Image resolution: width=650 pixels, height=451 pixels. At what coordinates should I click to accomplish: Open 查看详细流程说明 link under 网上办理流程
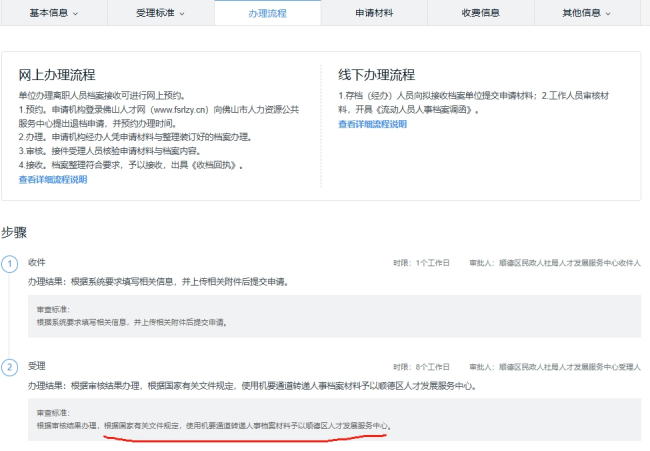(x=53, y=179)
